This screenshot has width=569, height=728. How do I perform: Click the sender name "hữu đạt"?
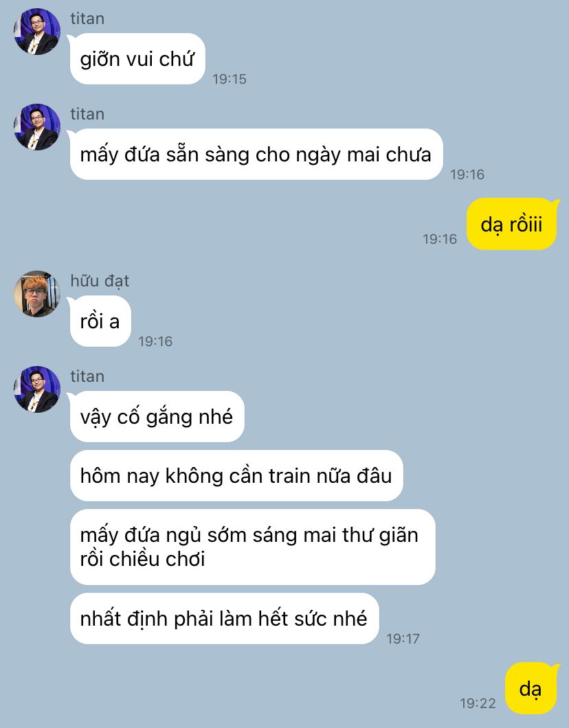pos(100,281)
